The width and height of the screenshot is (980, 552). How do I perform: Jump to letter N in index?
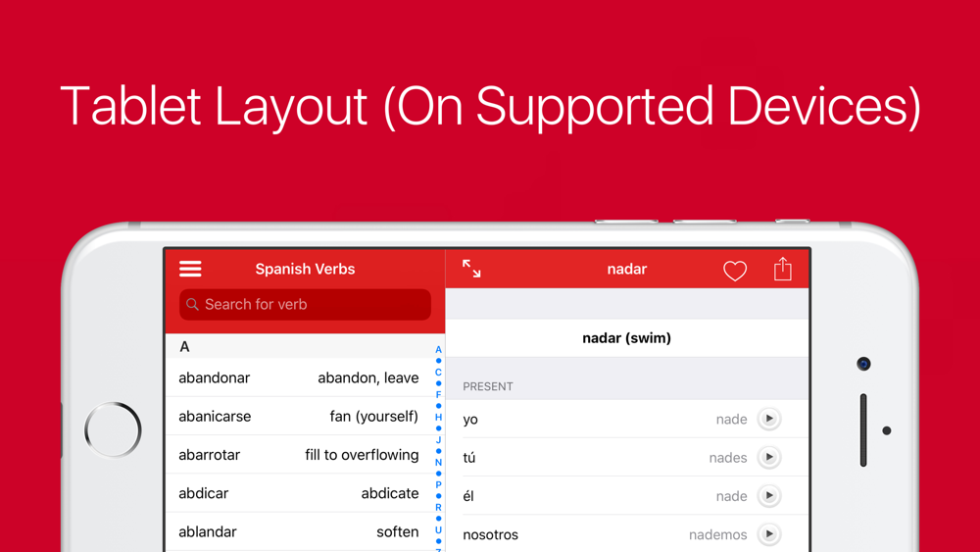click(x=438, y=462)
